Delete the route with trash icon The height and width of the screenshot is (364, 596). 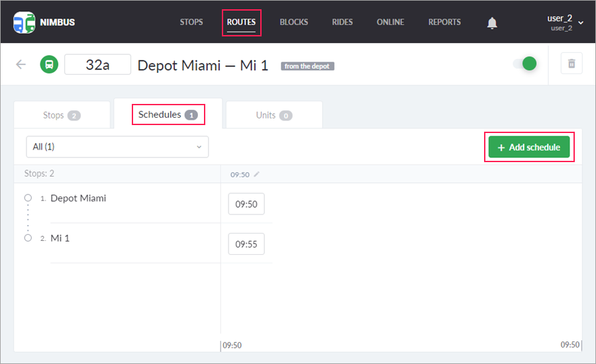tap(571, 64)
